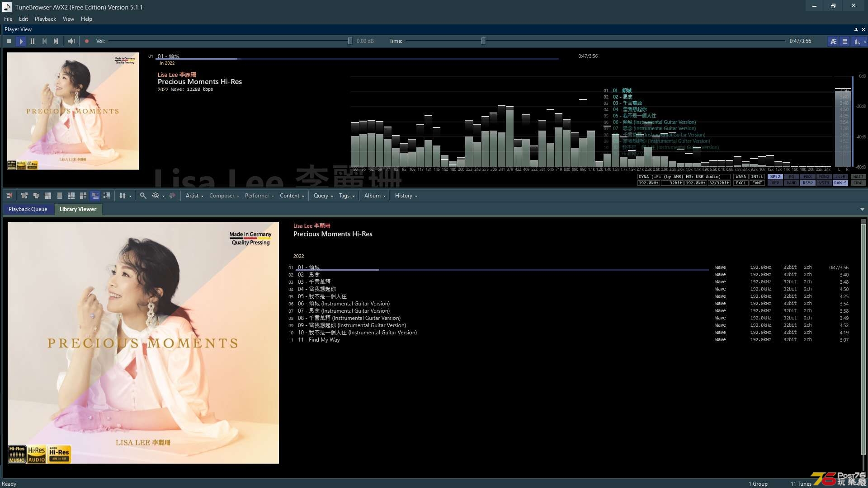This screenshot has height=488, width=868.
Task: Click the Precious Moments Hi-Res album title in Library Viewer
Action: pos(333,234)
